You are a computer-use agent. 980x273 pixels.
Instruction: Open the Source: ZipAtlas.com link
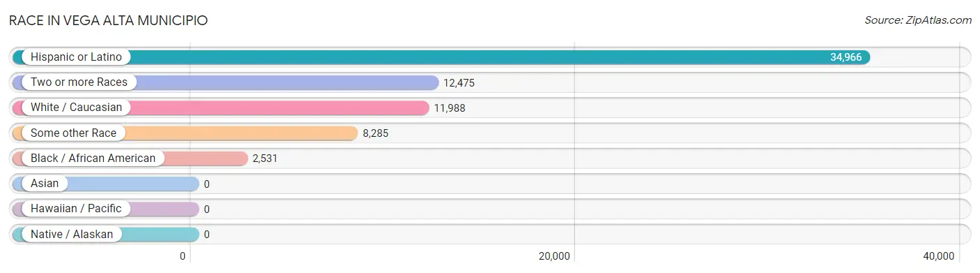918,20
